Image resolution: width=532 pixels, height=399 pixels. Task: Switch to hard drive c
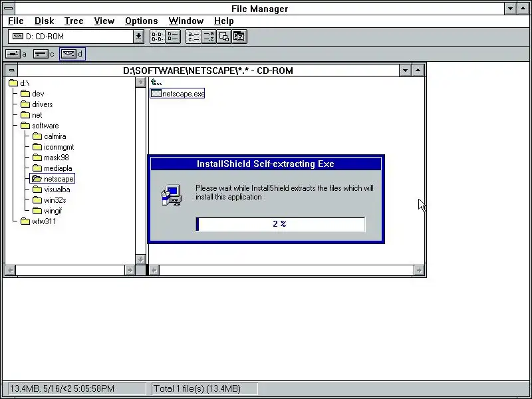pos(43,54)
